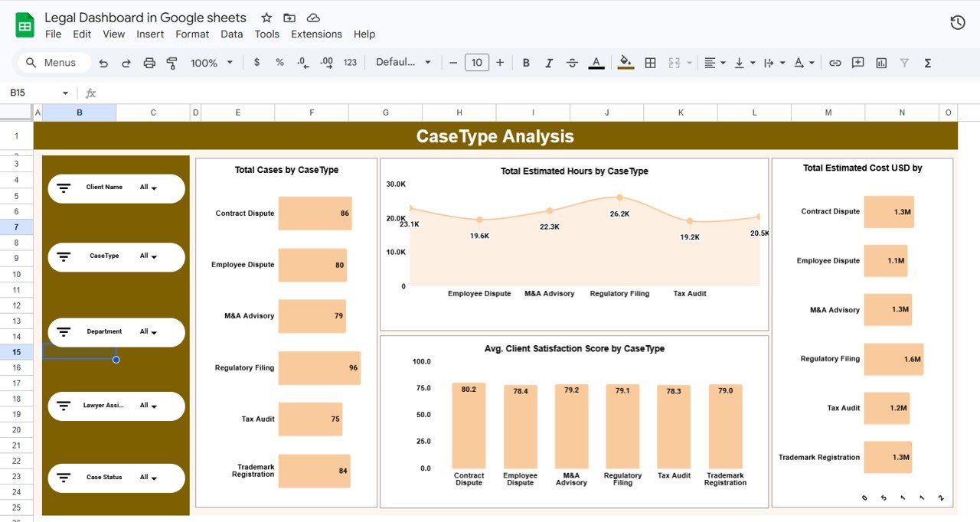The height and width of the screenshot is (522, 980).
Task: Open the Extensions menu
Action: tap(316, 34)
